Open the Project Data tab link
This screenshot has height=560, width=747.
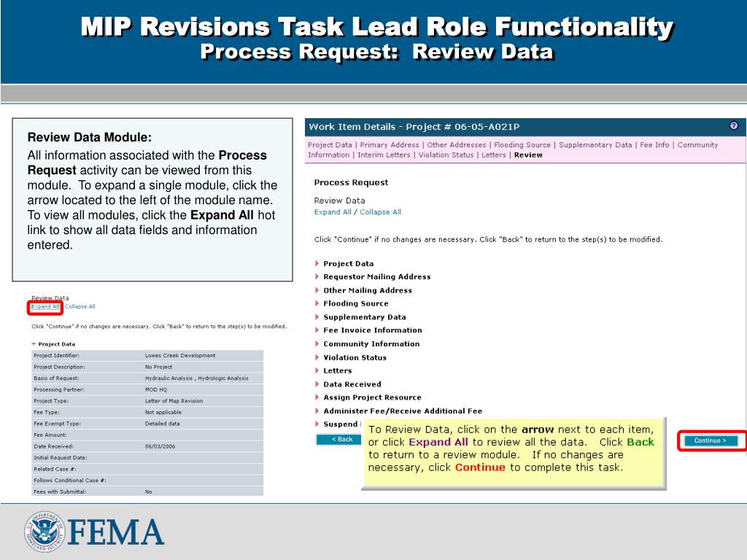click(330, 145)
